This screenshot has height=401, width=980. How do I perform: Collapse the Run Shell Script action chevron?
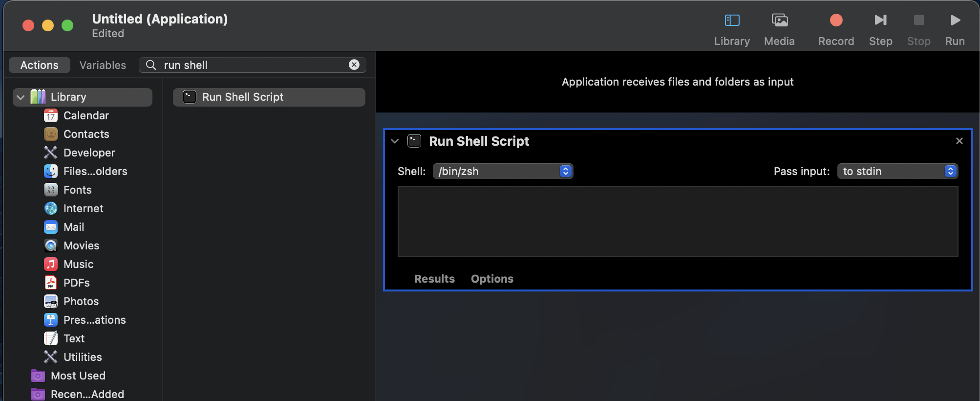[395, 141]
